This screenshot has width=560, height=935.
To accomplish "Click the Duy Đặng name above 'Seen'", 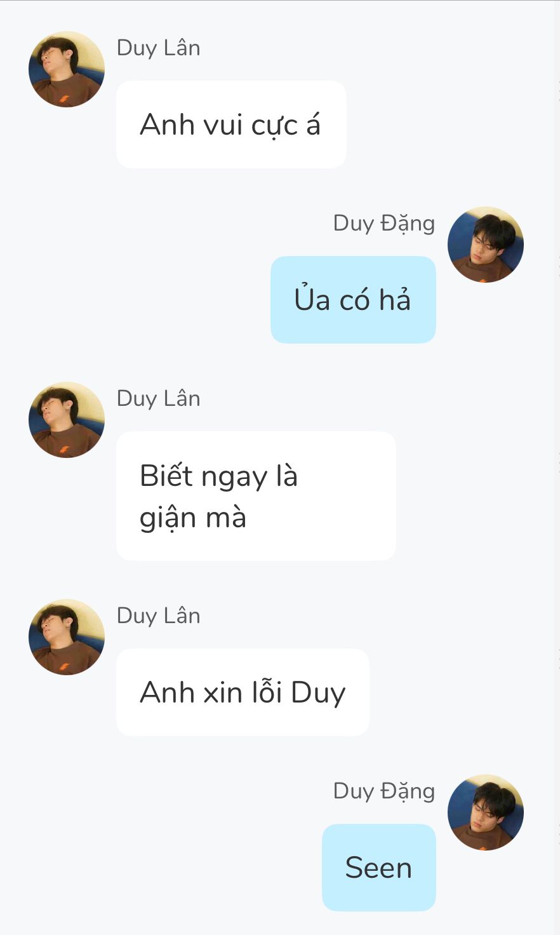I will pyautogui.click(x=384, y=791).
